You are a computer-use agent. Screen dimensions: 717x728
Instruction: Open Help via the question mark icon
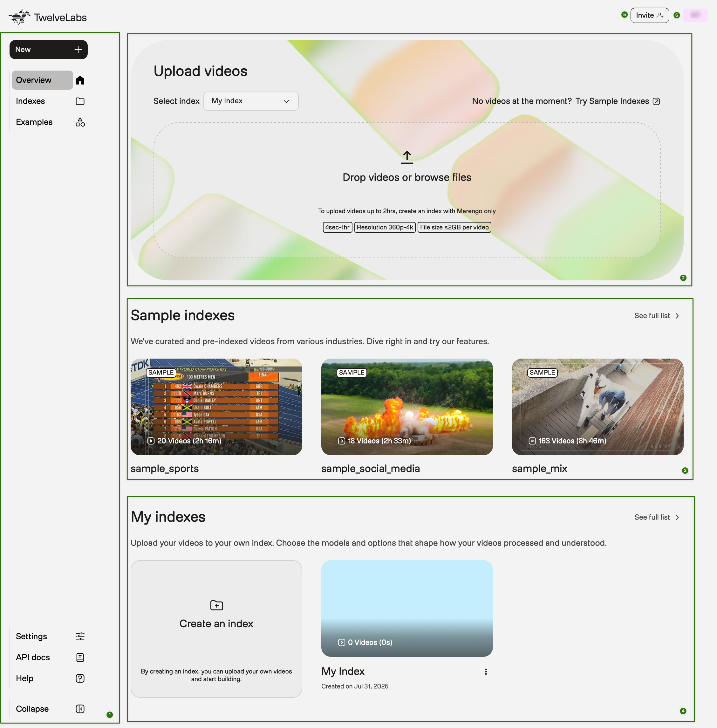(x=80, y=678)
